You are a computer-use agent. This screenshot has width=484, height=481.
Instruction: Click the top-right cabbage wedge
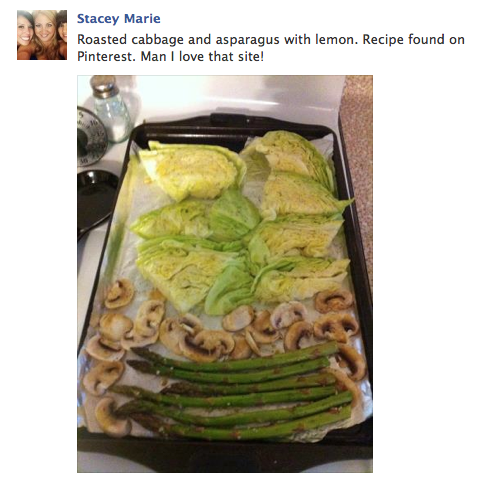pyautogui.click(x=289, y=154)
